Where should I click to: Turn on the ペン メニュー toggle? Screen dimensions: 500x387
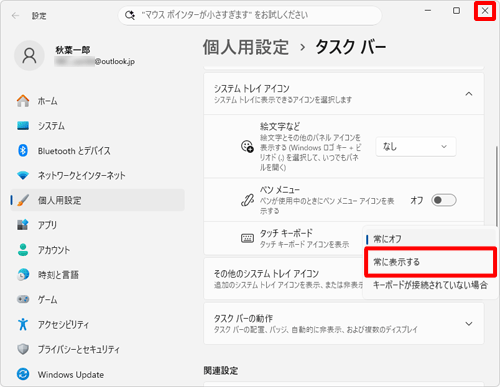(444, 200)
